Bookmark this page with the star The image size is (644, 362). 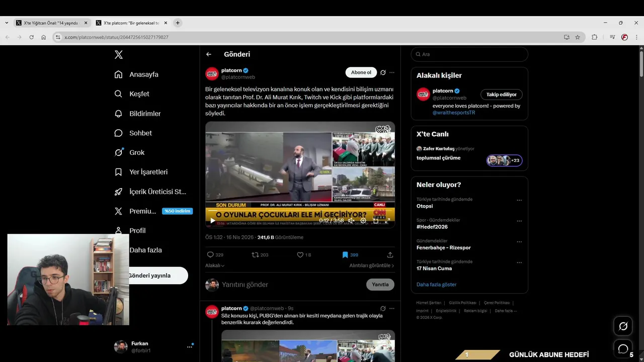578,37
